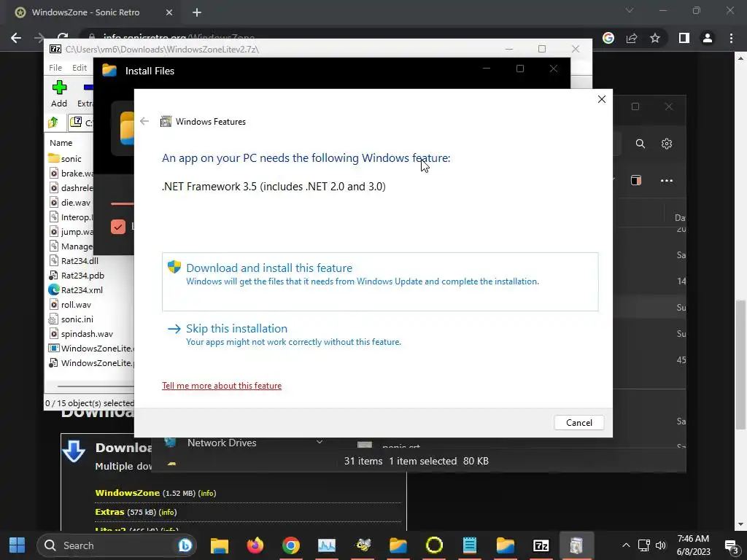Screen dimensions: 747x560
Task: Click the up-folder icon in 7-Zip
Action: (x=53, y=122)
